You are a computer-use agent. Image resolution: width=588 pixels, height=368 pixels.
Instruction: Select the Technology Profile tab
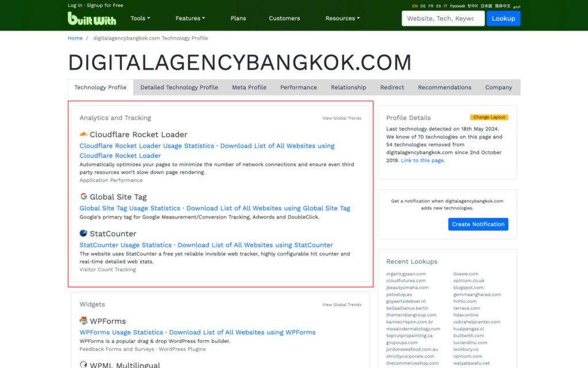(x=100, y=87)
